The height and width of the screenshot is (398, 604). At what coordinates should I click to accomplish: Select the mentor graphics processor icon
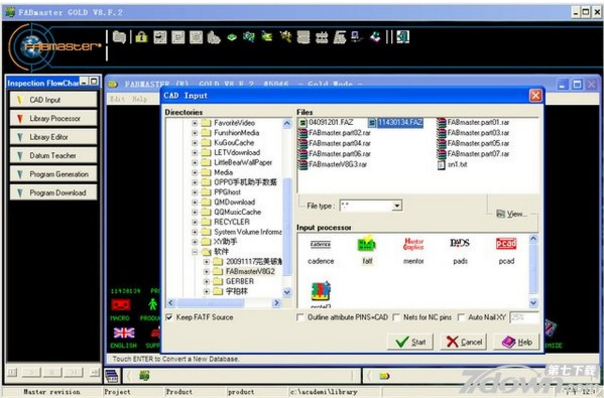point(413,244)
